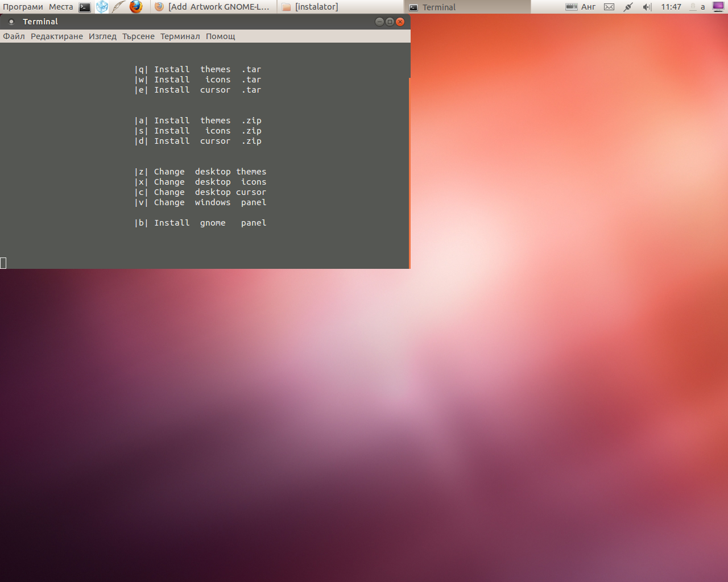Open the Файл menu in Terminal

(14, 36)
